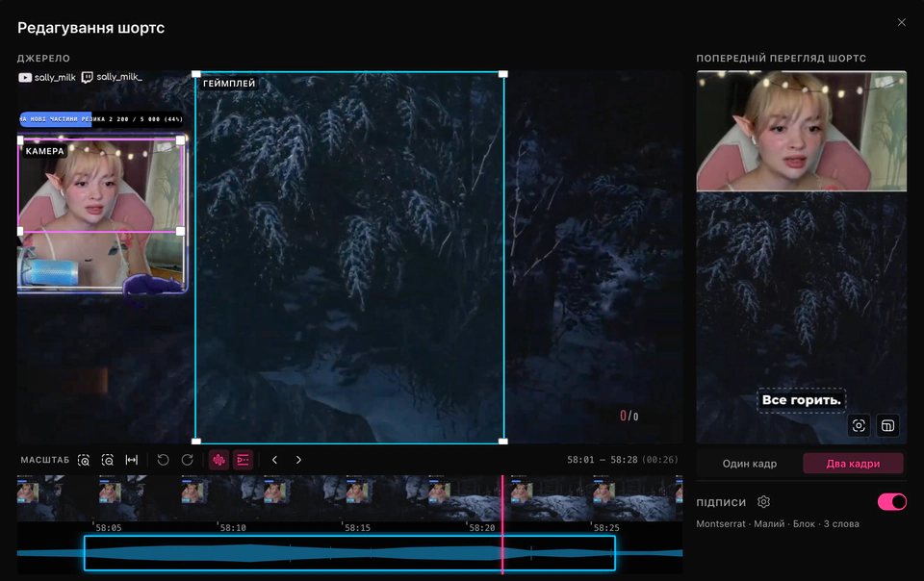Click the face focus icon in preview

[859, 425]
